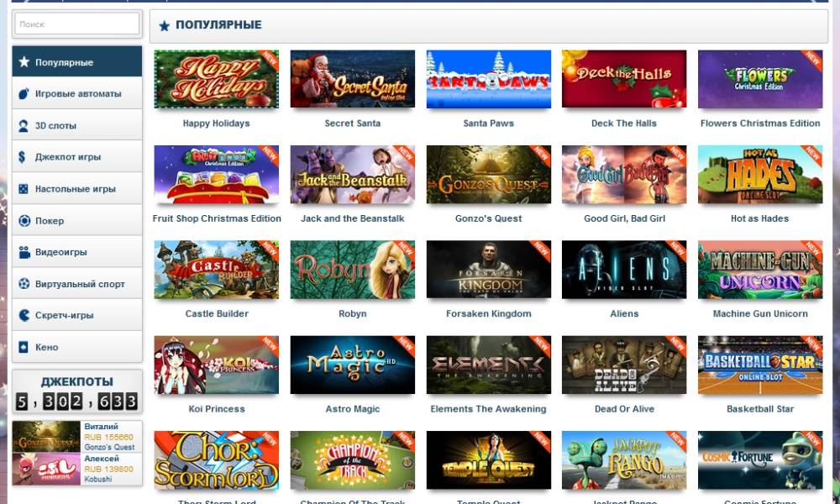
Task: Click the poker chip icon for Покер
Action: tap(24, 221)
